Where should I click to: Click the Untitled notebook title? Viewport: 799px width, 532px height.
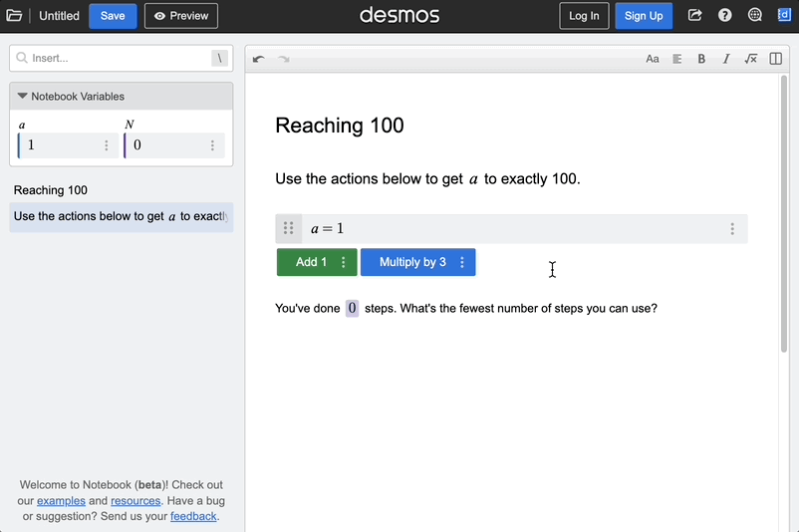tap(59, 16)
